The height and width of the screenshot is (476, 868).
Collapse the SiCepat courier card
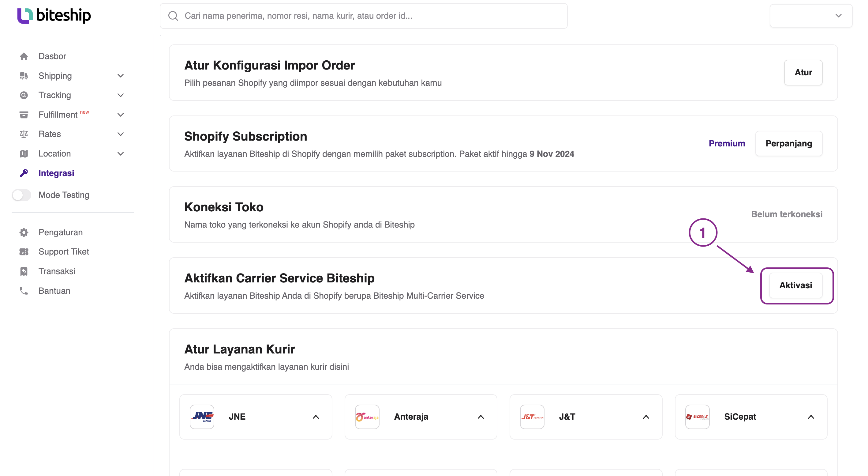click(x=811, y=417)
